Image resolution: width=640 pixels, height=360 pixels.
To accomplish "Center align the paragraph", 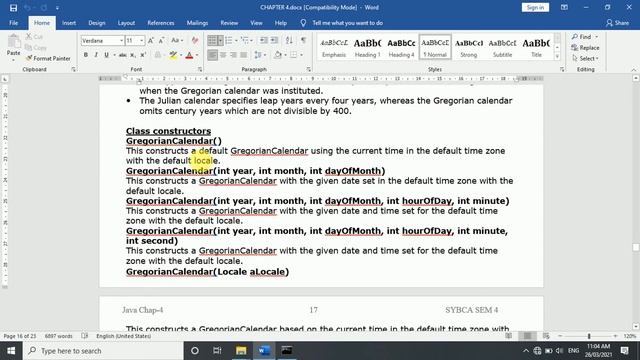I will (x=223, y=55).
